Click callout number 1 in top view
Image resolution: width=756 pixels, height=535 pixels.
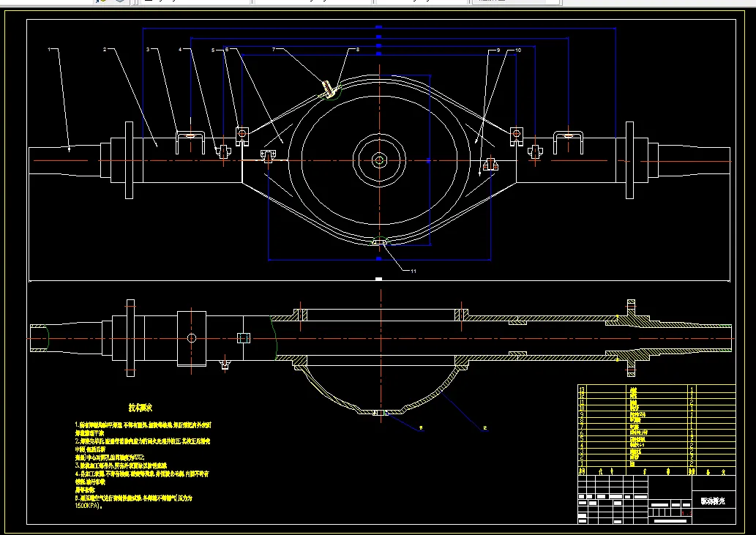click(x=49, y=50)
